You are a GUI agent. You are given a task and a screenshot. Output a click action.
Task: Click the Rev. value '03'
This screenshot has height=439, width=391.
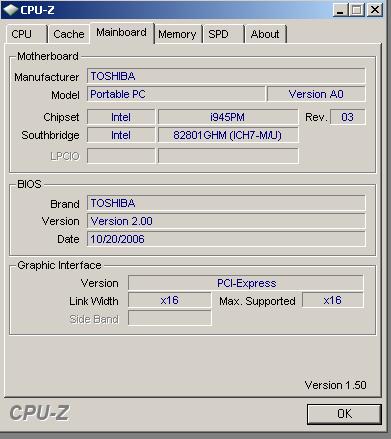point(347,117)
